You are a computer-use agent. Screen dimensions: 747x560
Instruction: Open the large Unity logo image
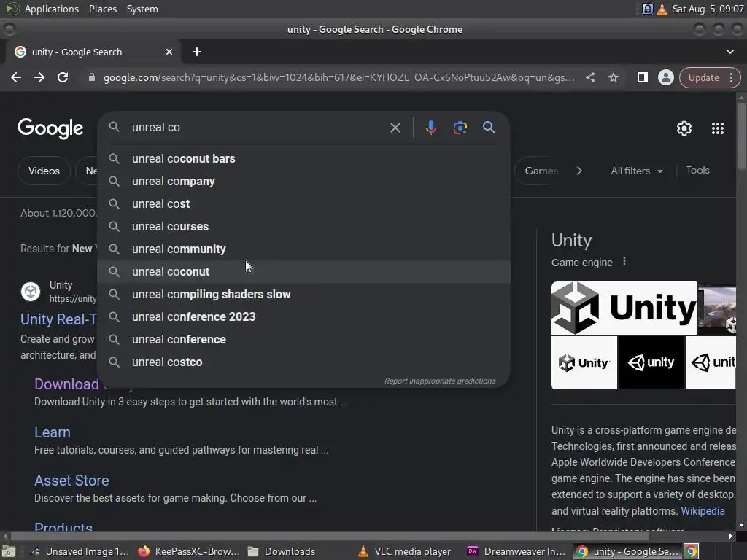click(x=624, y=308)
